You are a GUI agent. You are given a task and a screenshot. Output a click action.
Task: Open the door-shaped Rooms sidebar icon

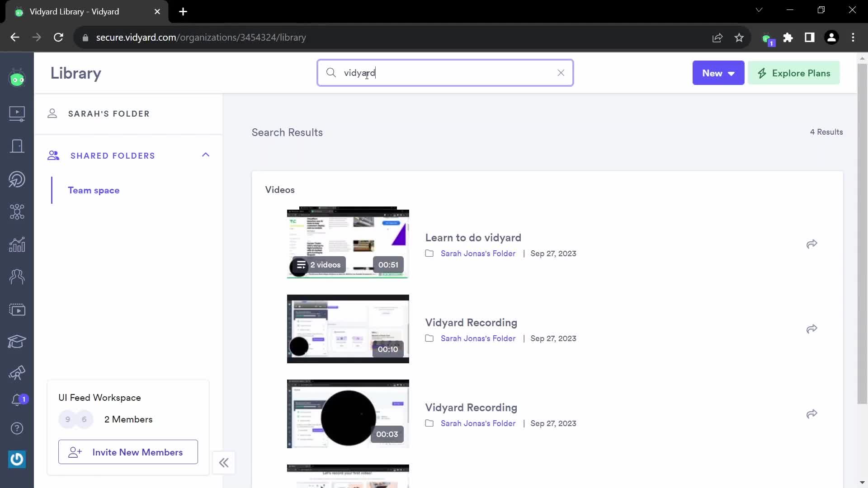17,146
